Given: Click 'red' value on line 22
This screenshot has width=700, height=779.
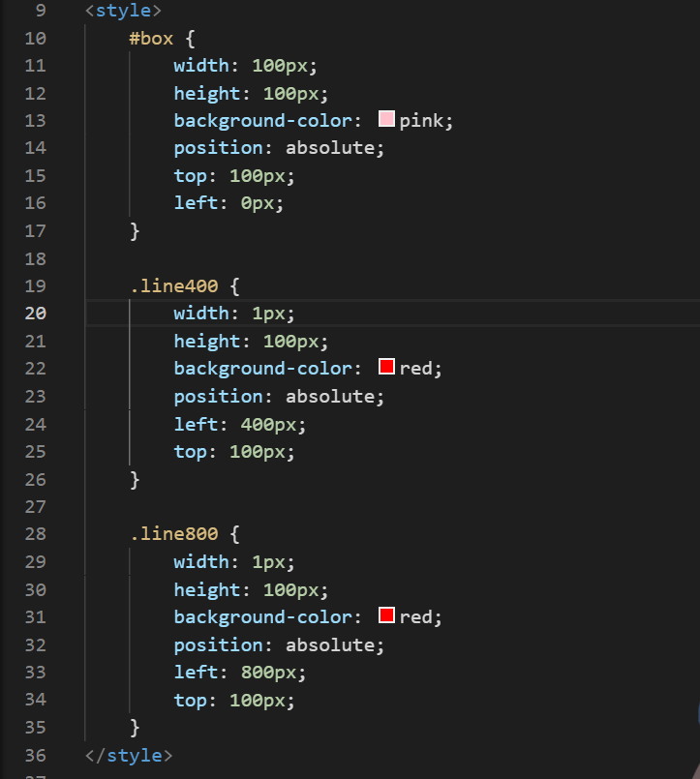Looking at the screenshot, I should [415, 369].
